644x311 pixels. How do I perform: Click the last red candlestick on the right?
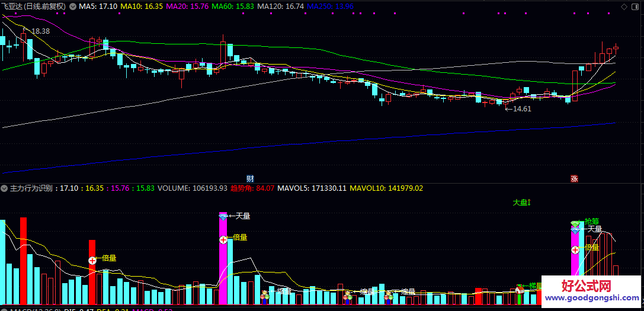(616, 49)
